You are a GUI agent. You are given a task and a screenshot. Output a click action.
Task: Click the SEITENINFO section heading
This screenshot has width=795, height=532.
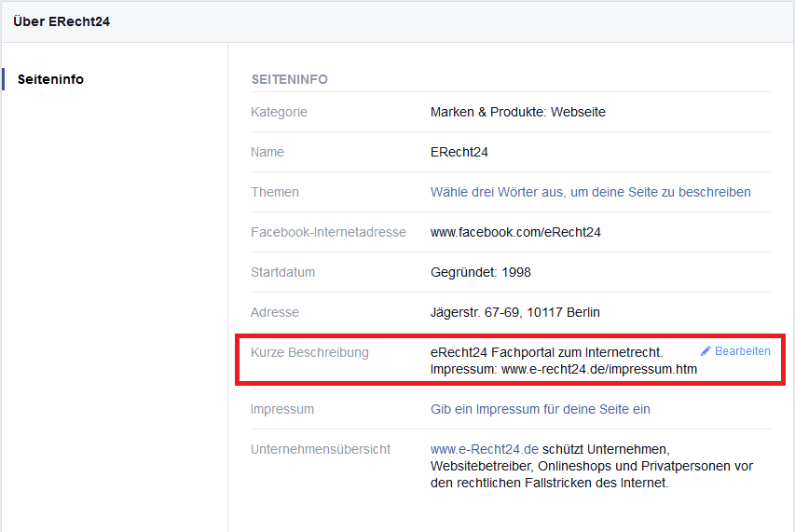pos(289,79)
